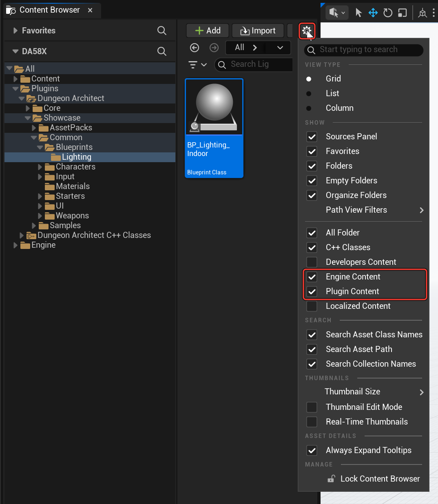Collapse the DA58X section
This screenshot has height=504, width=438.
click(15, 51)
